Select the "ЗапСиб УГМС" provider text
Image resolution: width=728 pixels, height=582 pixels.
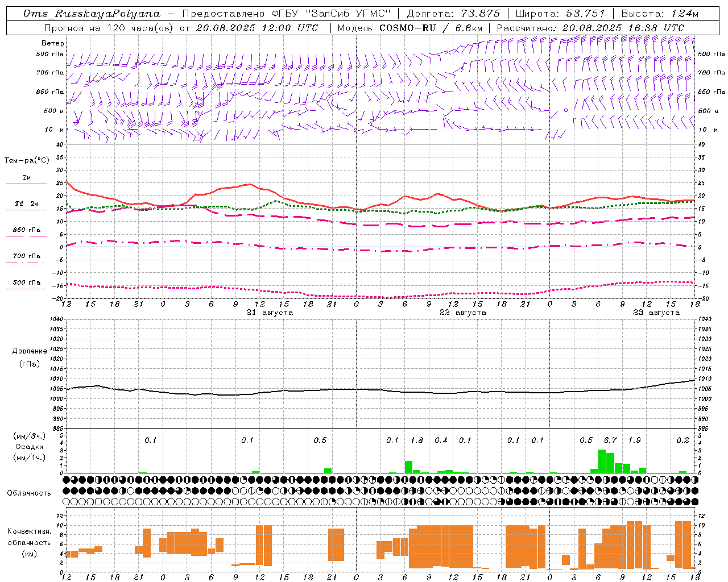point(349,14)
